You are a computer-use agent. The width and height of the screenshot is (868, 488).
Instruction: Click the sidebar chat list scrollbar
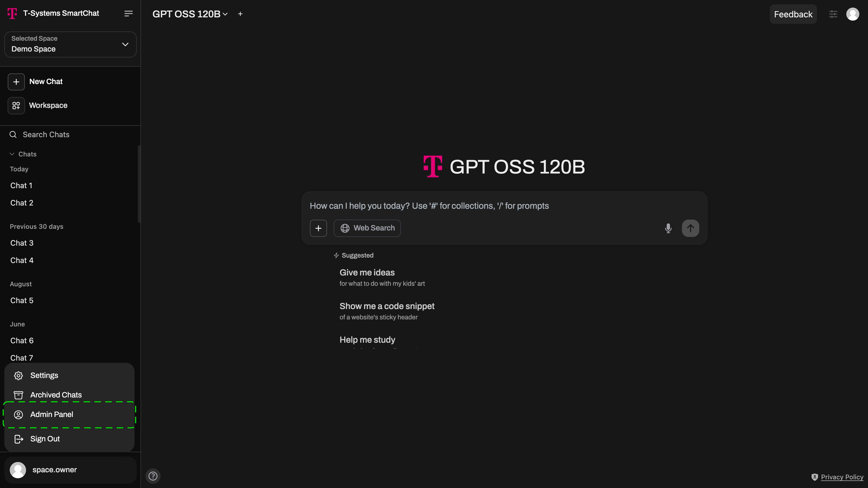coord(139,184)
